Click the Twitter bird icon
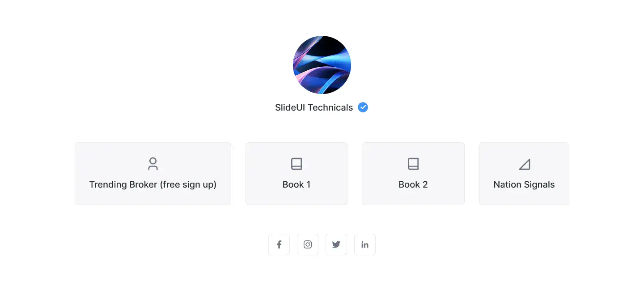Screen dimensions: 644x291 click(336, 244)
